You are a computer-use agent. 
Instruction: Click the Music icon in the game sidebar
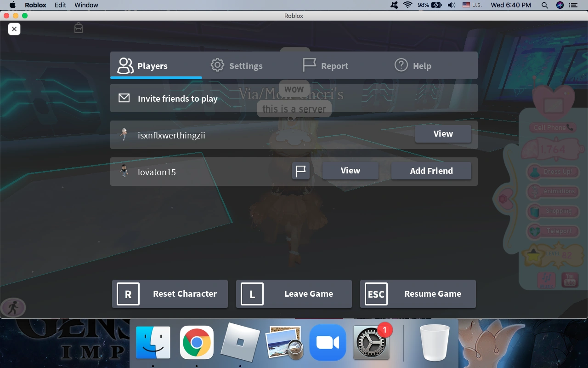click(x=547, y=280)
